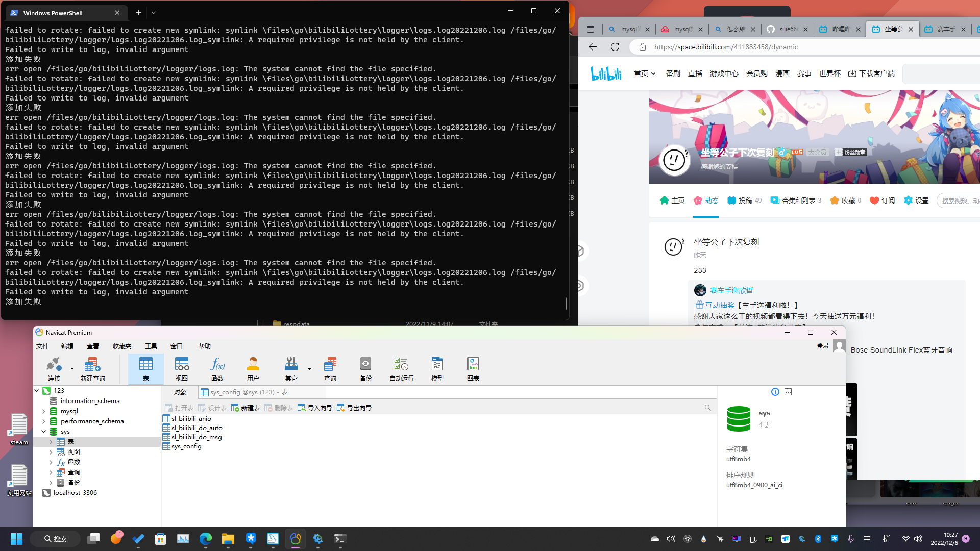Open File Explorer from the taskbar
Image resolution: width=980 pixels, height=551 pixels.
pos(228,539)
